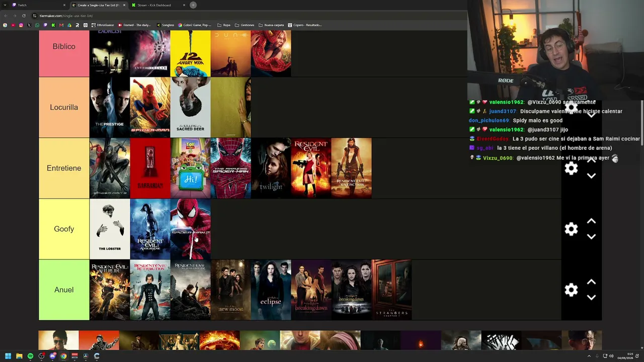Expand the Ropa bookmarks folder

224,25
